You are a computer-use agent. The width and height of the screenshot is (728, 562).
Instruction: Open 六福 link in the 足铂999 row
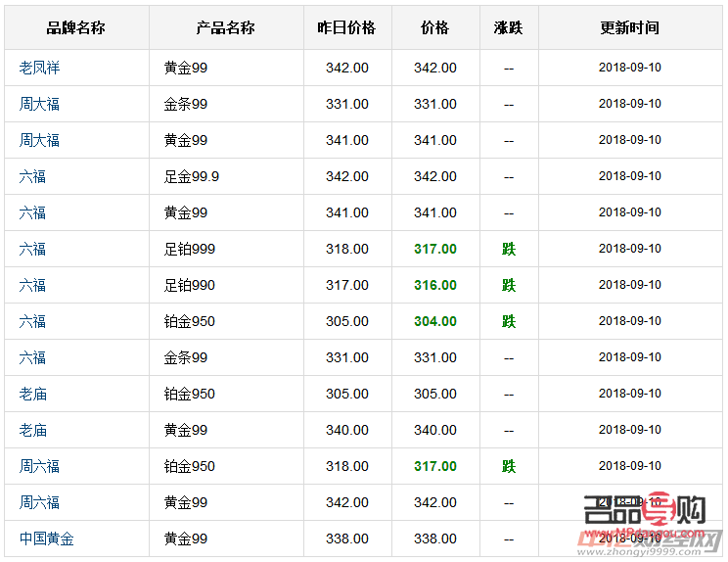click(x=32, y=249)
